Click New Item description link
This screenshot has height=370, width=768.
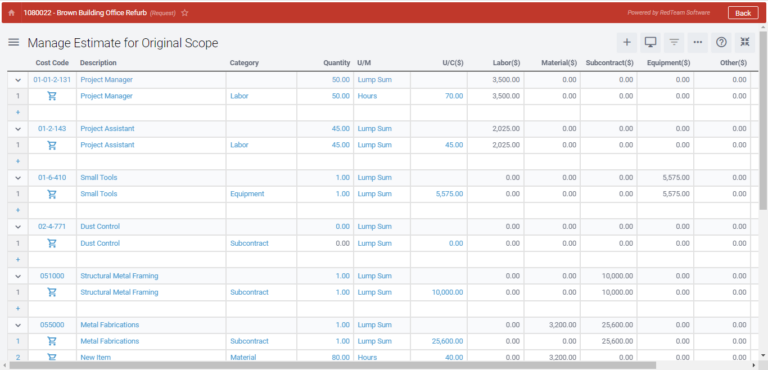tap(96, 358)
